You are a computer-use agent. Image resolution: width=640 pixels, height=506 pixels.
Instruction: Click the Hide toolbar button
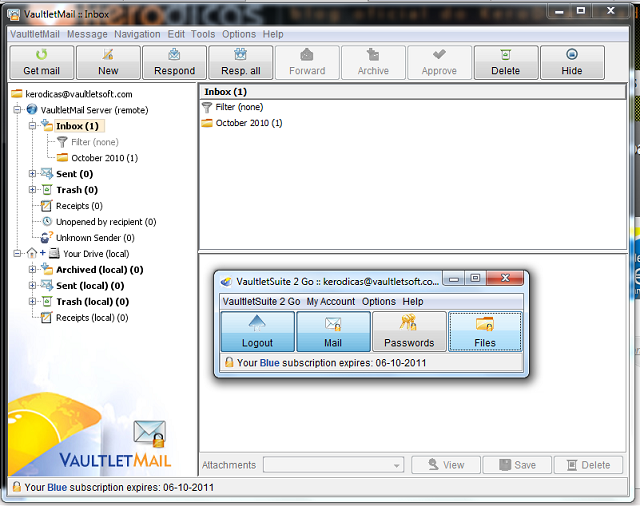click(x=572, y=62)
